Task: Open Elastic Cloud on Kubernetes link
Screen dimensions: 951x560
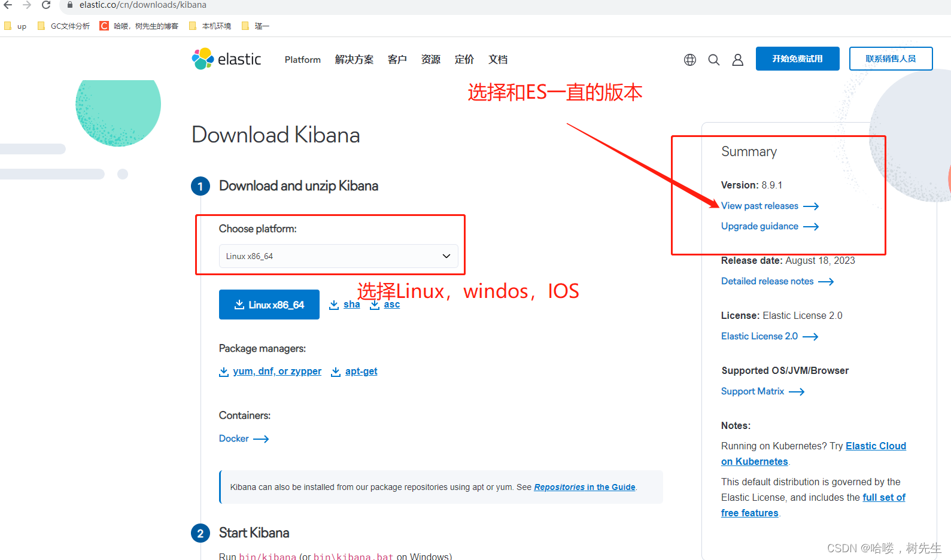Action: point(876,446)
